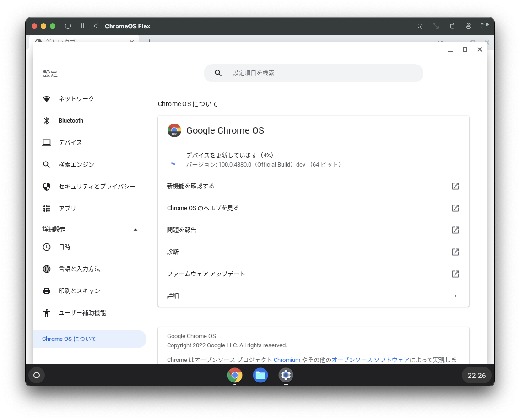
Task: Click the Settings gear icon in the shelf
Action: click(286, 375)
